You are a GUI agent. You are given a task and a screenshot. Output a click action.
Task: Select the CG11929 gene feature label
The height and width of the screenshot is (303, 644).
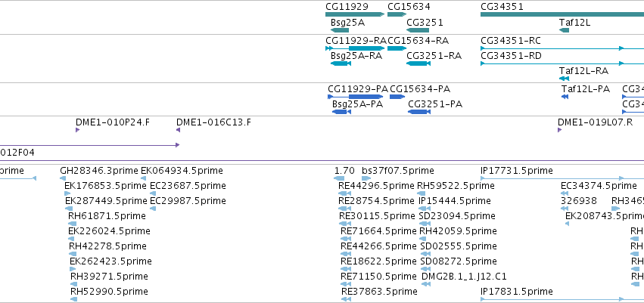[x=347, y=7]
